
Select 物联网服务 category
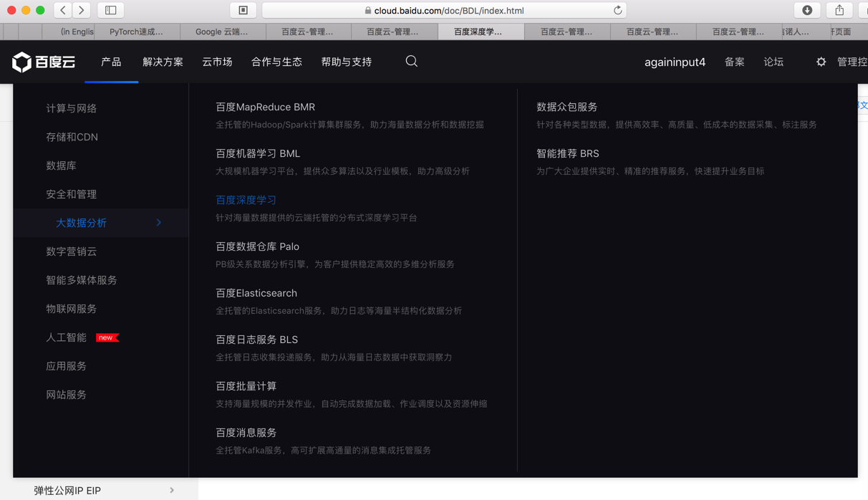[72, 309]
